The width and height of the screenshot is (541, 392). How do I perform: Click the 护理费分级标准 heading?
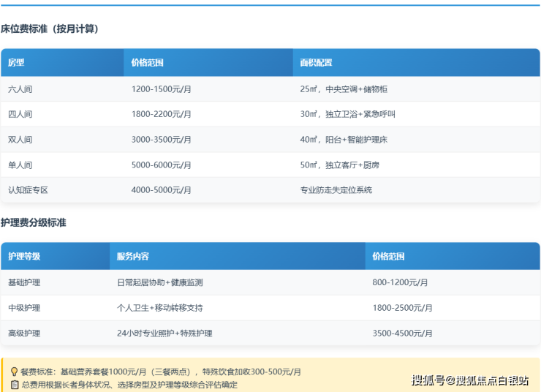pyautogui.click(x=34, y=222)
